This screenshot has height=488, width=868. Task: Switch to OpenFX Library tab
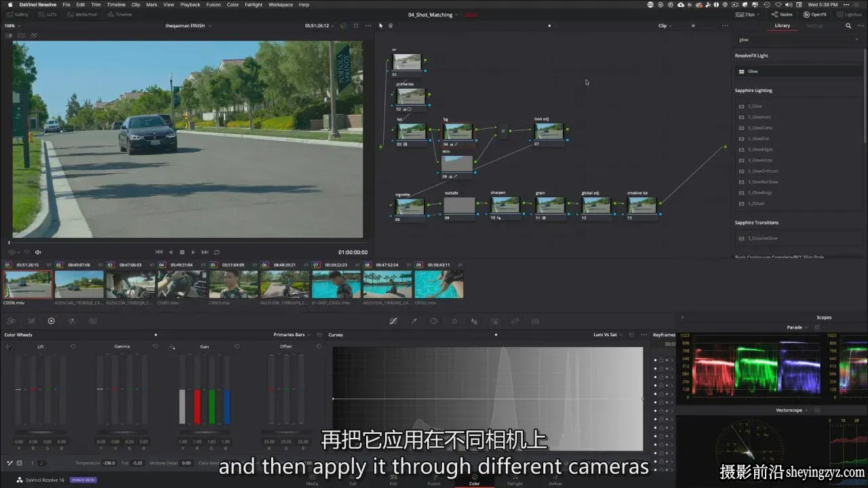[782, 26]
